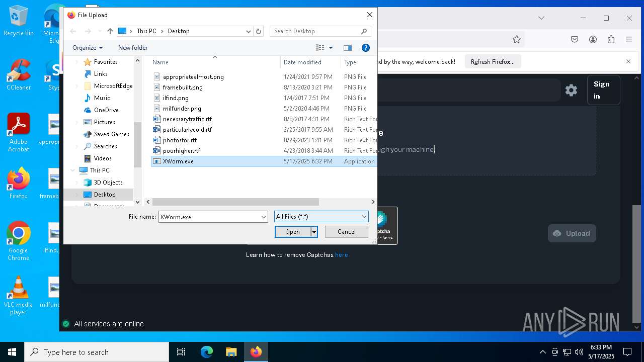Open the 'here' captcha link
Viewport: 644px width, 362px height.
coord(342,255)
